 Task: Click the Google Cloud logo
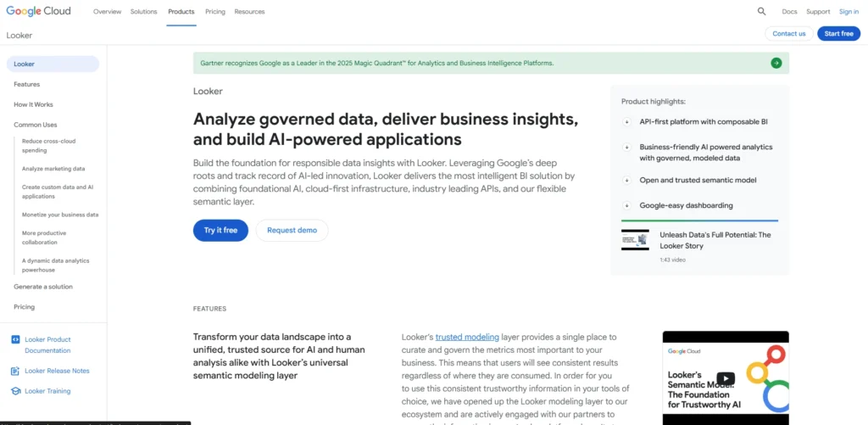pyautogui.click(x=38, y=11)
